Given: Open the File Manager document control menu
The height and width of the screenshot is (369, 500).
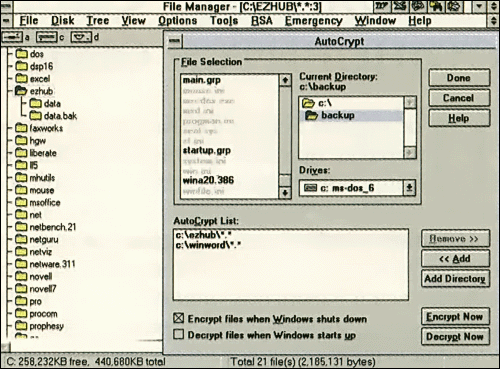Looking at the screenshot, I should coord(6,21).
